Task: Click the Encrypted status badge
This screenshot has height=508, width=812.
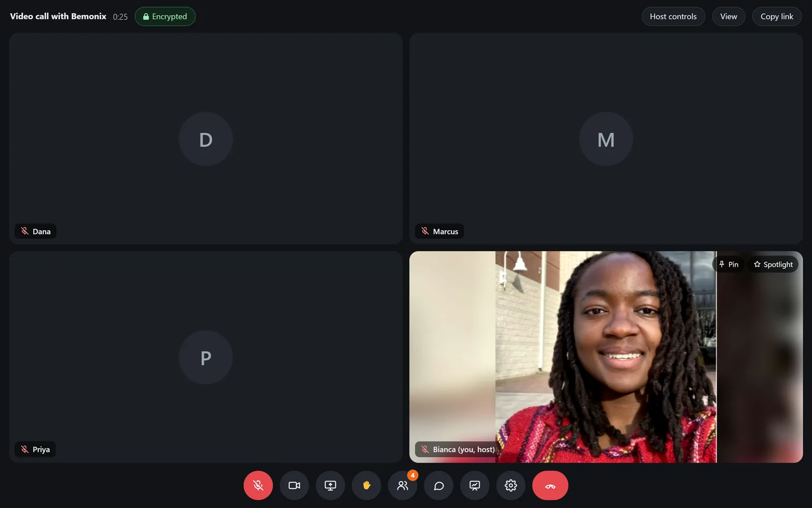Action: pyautogui.click(x=165, y=16)
